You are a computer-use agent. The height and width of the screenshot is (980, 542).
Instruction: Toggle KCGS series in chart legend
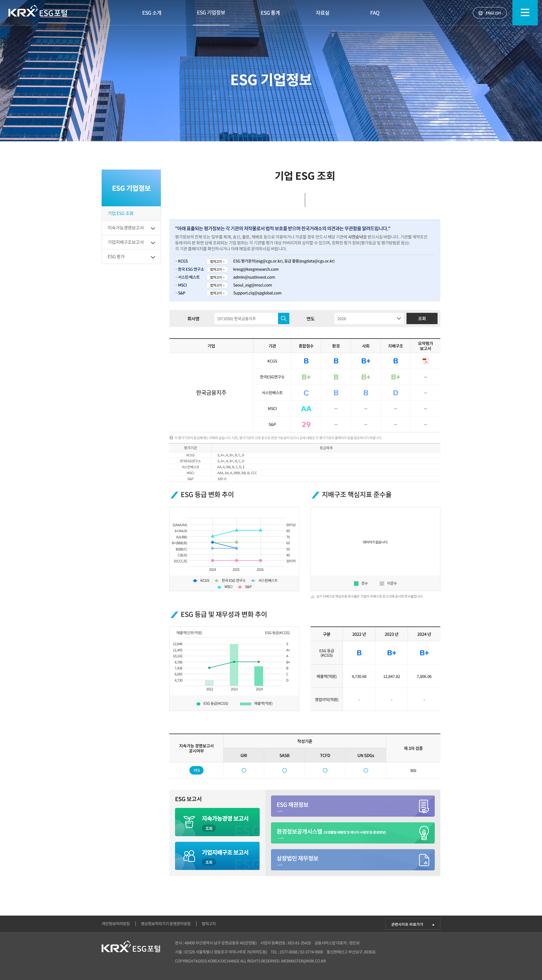click(201, 580)
